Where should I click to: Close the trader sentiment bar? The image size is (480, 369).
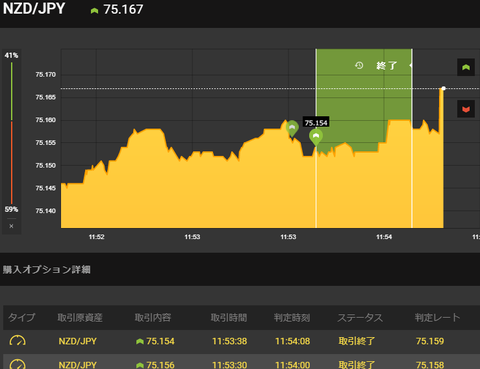click(x=11, y=226)
